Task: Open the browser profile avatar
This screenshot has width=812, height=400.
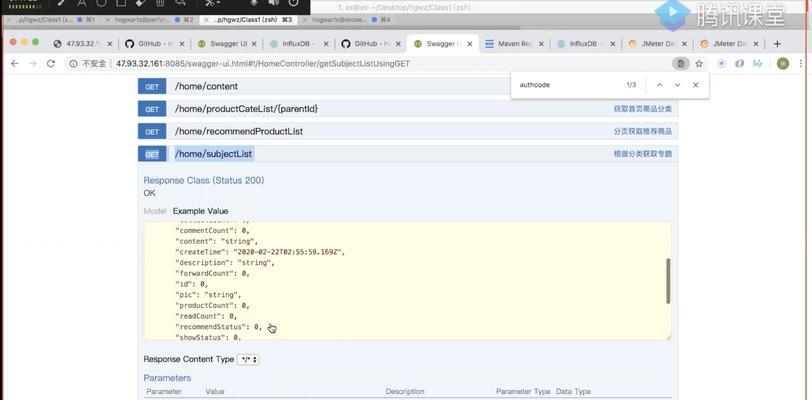Action: click(x=783, y=64)
